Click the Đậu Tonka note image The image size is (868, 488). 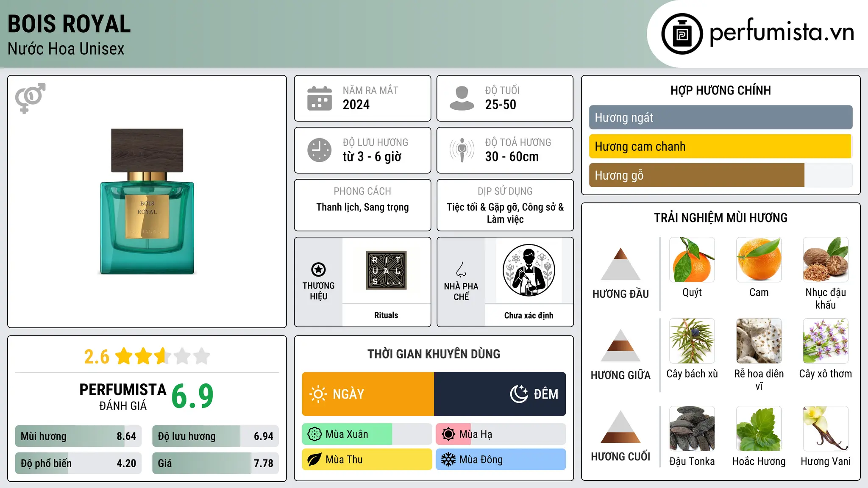pyautogui.click(x=692, y=429)
